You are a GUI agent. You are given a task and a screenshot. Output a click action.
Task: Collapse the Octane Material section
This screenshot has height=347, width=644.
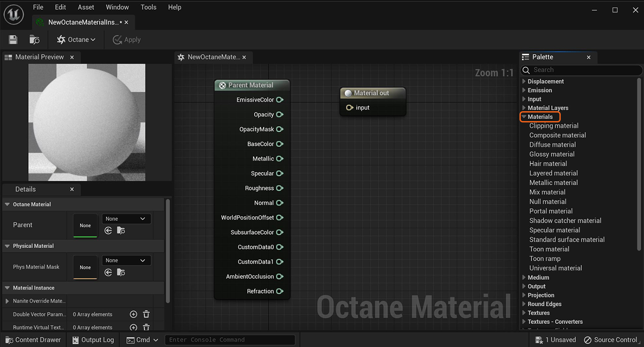pyautogui.click(x=7, y=204)
